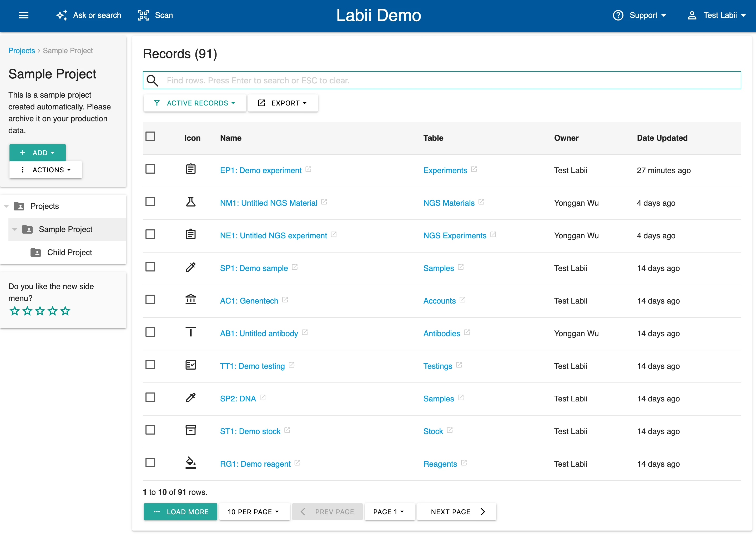Check the SP1: Demo sample row checkbox
The width and height of the screenshot is (756, 534).
coord(150,267)
